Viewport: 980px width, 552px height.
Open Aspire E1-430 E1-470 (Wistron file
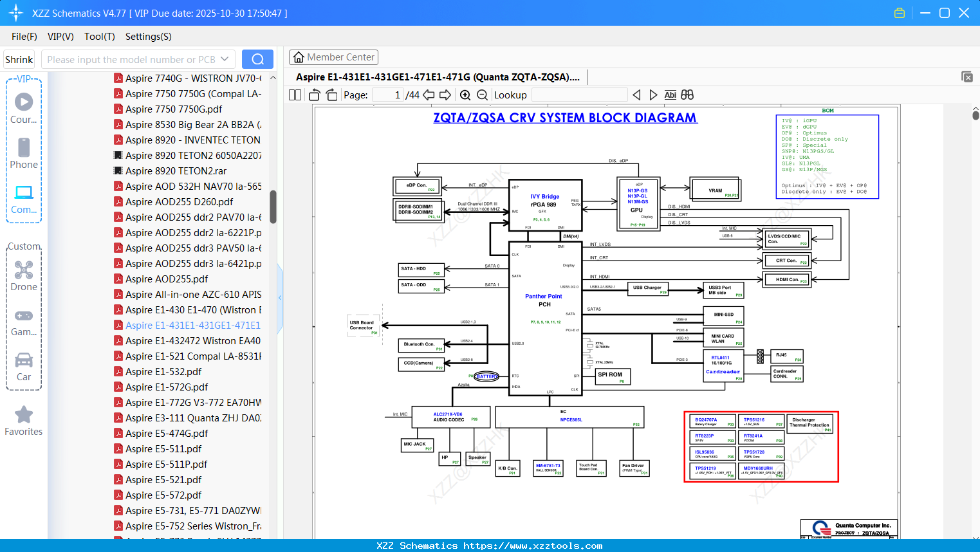[x=188, y=309]
